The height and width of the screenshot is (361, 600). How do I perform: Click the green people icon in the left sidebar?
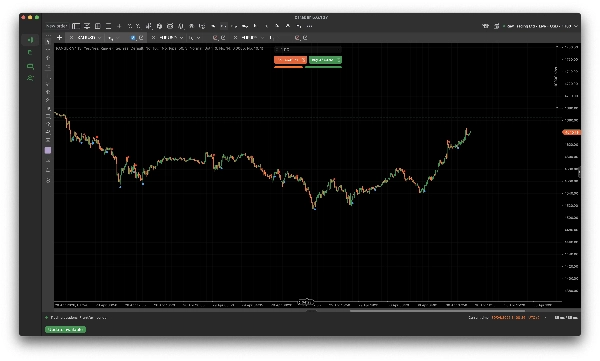pyautogui.click(x=30, y=78)
